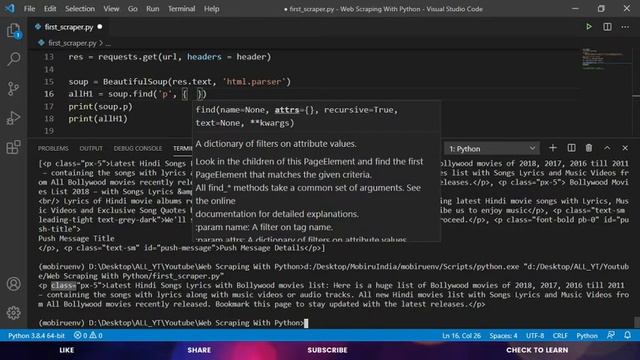Viewport: 640px width, 360px height.
Task: Switch to the DEBUG CONSOLE tab
Action: 138,148
